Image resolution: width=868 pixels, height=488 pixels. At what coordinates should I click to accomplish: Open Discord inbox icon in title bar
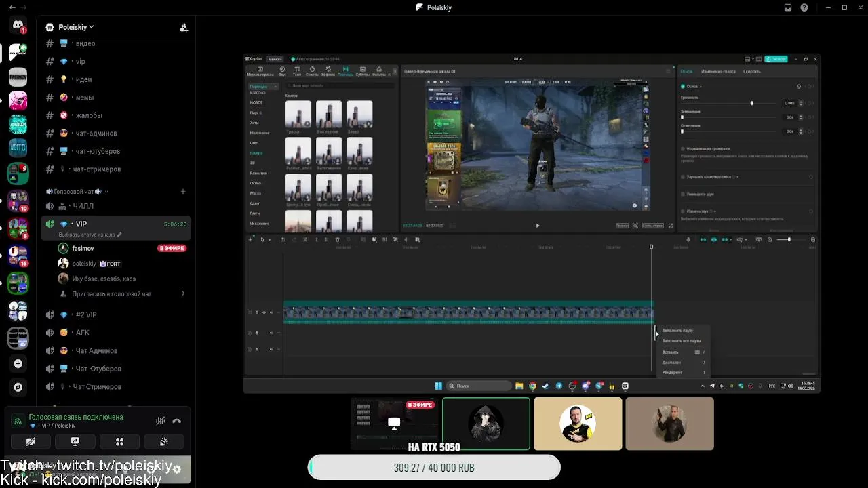point(788,7)
